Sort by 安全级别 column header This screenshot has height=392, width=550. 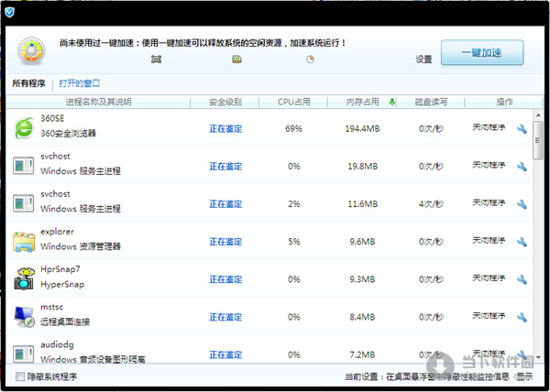225,102
